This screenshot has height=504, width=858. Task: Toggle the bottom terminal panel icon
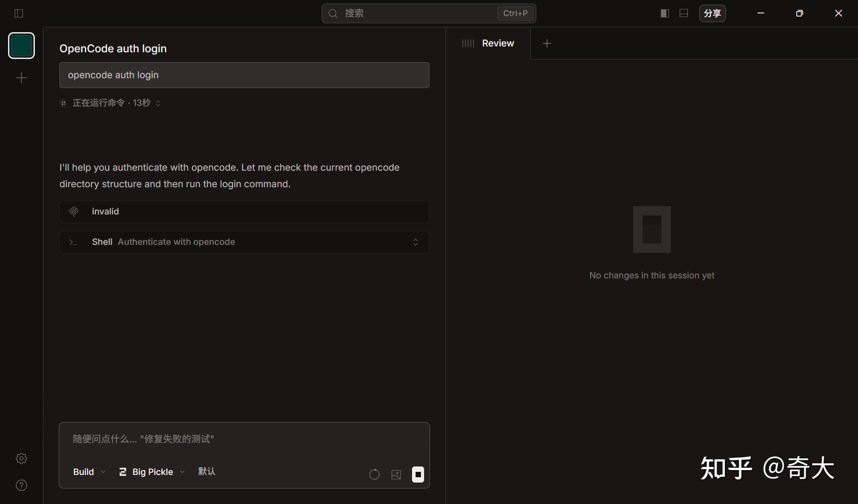click(684, 13)
